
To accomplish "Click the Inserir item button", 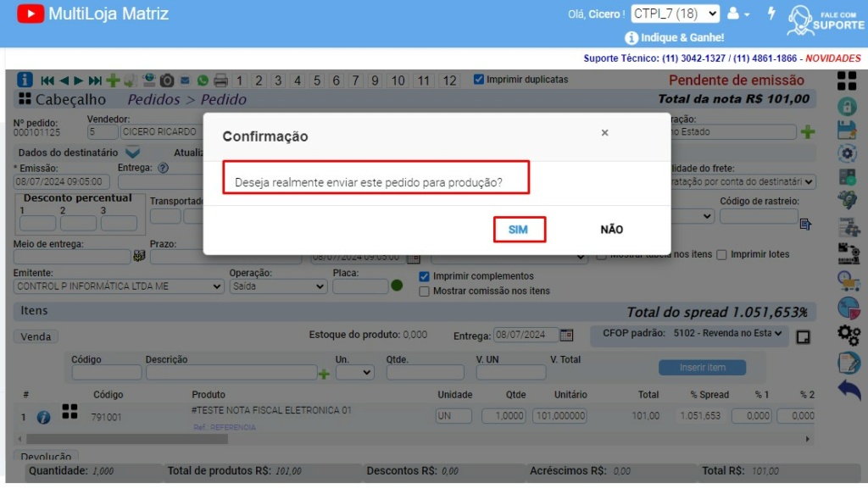I will (x=702, y=367).
